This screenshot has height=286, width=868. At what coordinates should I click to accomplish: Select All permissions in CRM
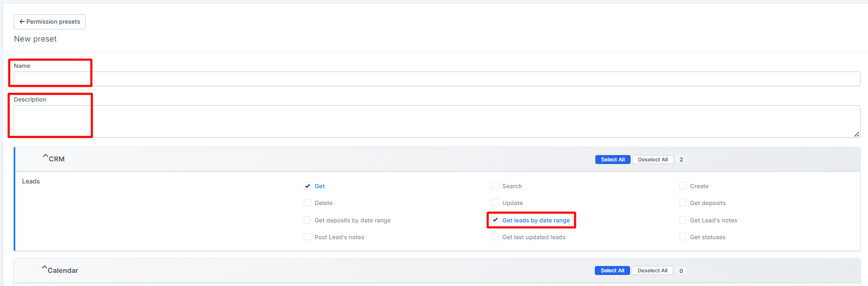coord(613,160)
